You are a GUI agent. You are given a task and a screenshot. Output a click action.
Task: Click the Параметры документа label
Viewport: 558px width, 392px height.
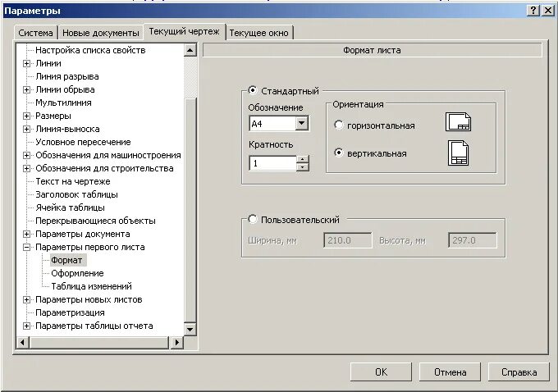(x=83, y=234)
